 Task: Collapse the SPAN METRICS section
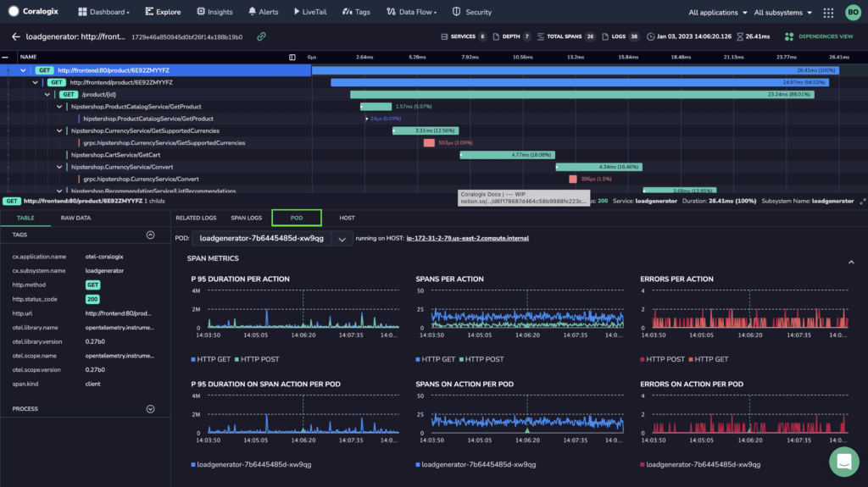[851, 263]
